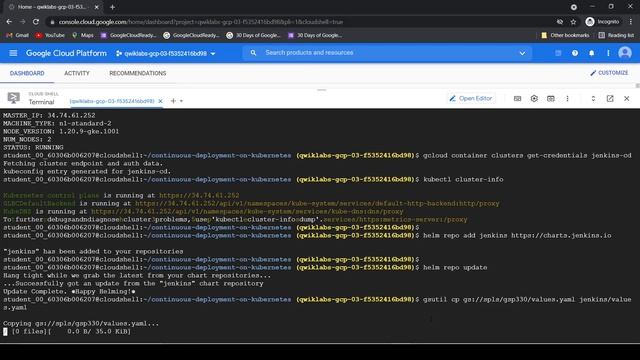Open the Reading list
Image resolution: width=640 pixels, height=360 pixels.
(616, 36)
